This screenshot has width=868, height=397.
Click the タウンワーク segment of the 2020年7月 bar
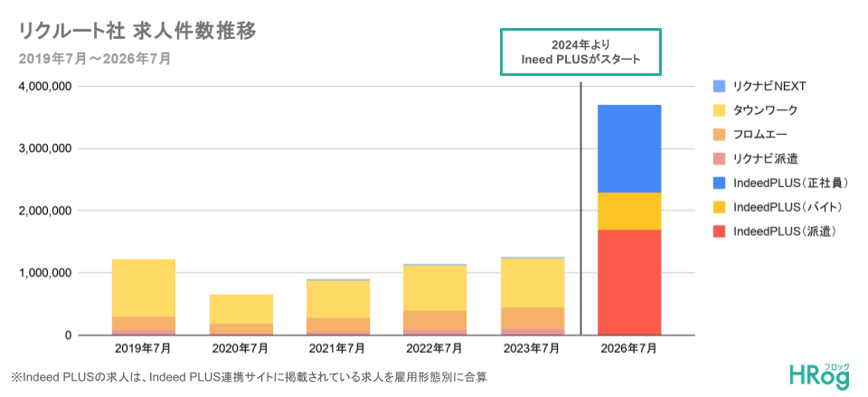click(x=241, y=309)
